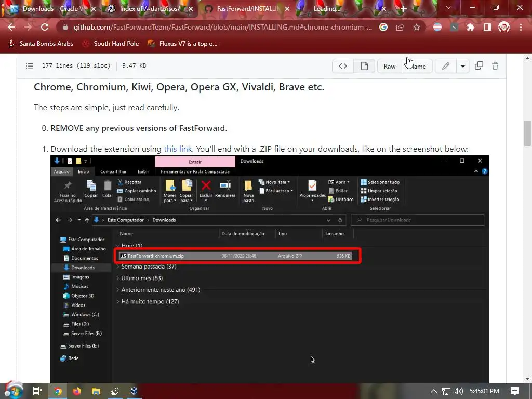
Task: Select the FastForward/INSTALLING tab
Action: click(247, 9)
